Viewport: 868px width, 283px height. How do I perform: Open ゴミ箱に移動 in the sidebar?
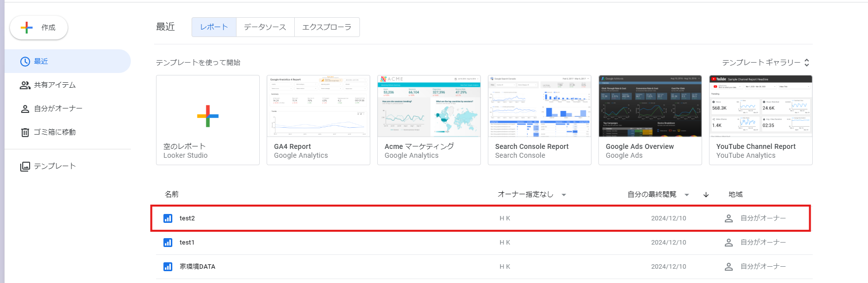point(68,132)
